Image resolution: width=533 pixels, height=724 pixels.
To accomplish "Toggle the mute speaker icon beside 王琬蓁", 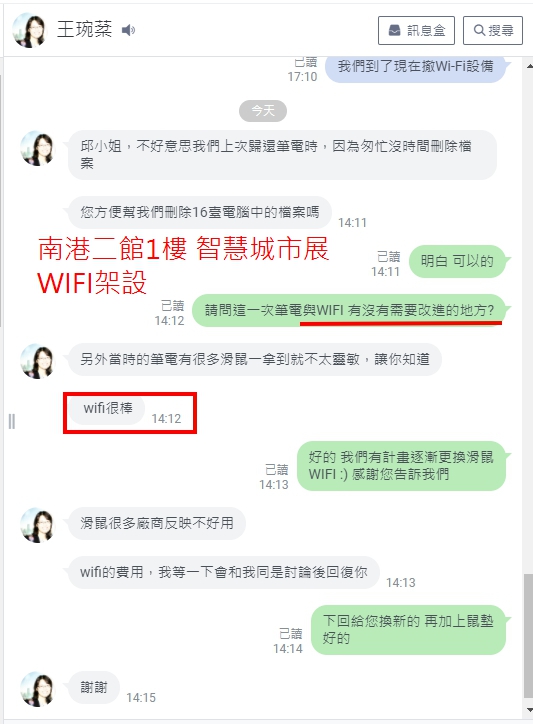I will pyautogui.click(x=128, y=30).
